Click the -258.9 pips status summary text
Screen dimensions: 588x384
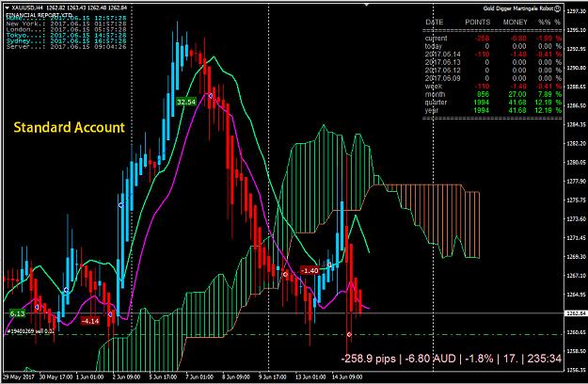tap(368, 359)
